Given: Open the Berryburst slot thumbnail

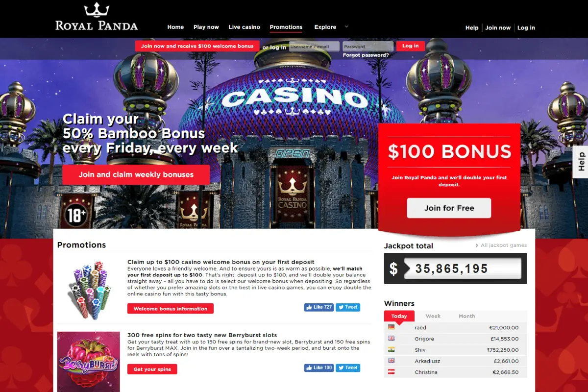Looking at the screenshot, I should [x=89, y=362].
